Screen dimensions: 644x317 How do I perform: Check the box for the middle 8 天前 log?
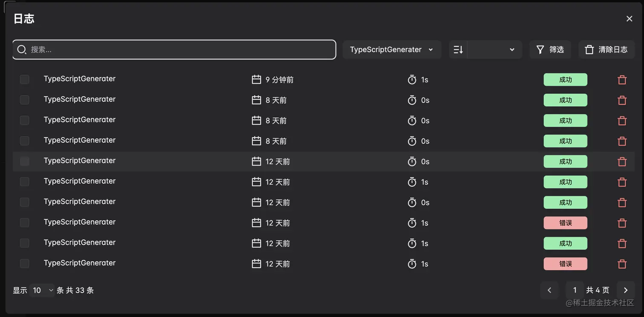25,120
